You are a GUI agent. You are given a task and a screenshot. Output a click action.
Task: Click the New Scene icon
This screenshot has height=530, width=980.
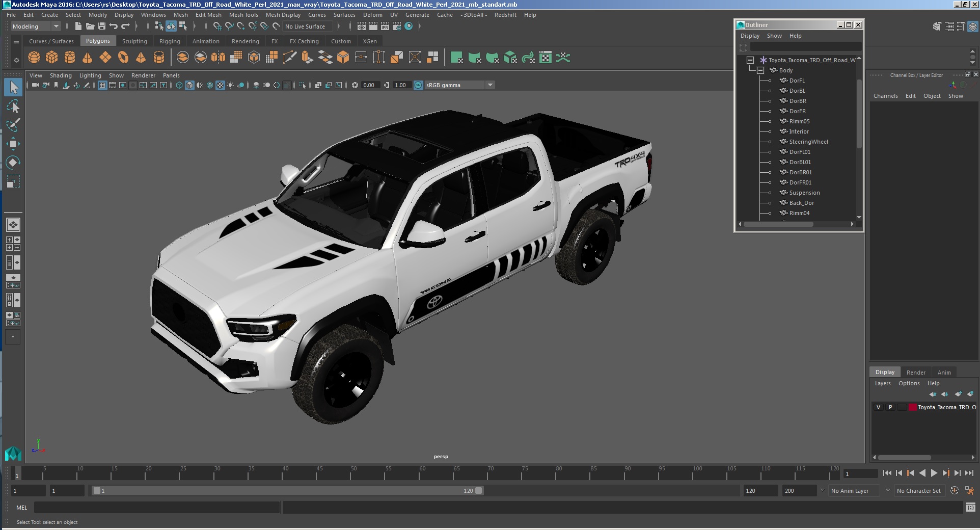click(x=78, y=26)
